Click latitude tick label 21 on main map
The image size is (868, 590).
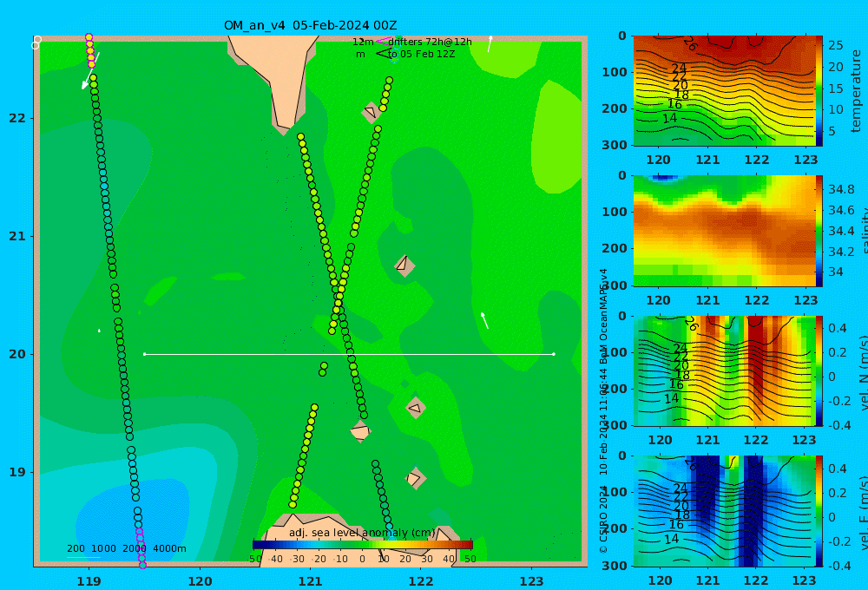17,236
